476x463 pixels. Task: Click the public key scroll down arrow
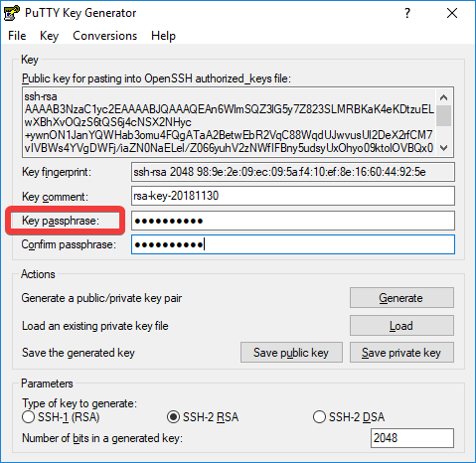443,148
